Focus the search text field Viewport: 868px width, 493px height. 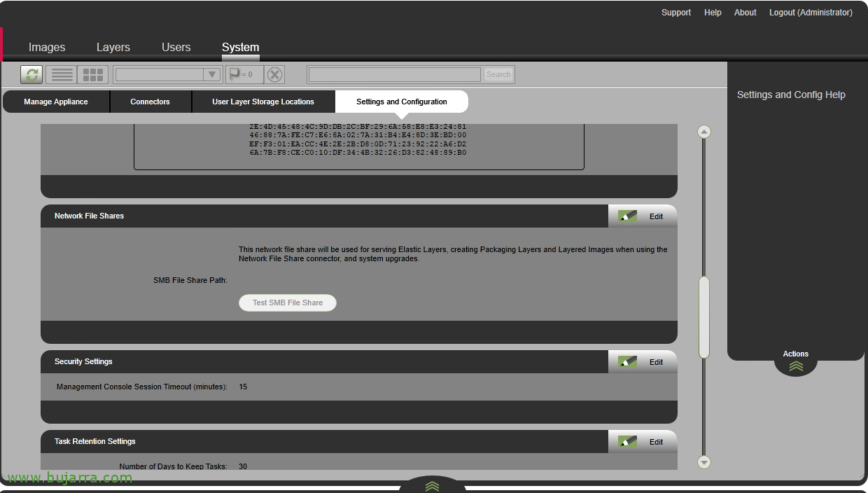click(395, 74)
